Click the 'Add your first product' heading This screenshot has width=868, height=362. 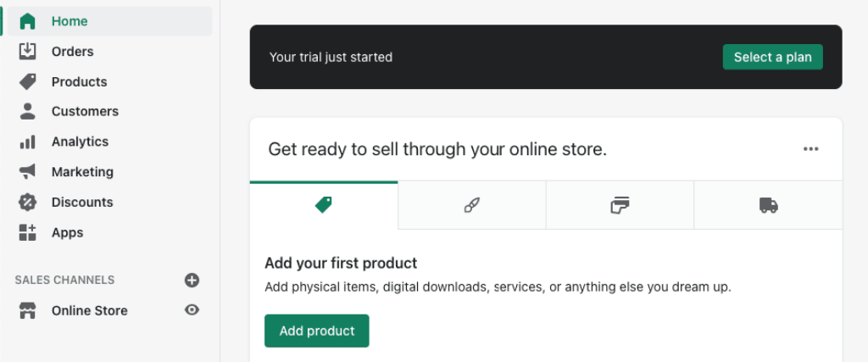(341, 262)
